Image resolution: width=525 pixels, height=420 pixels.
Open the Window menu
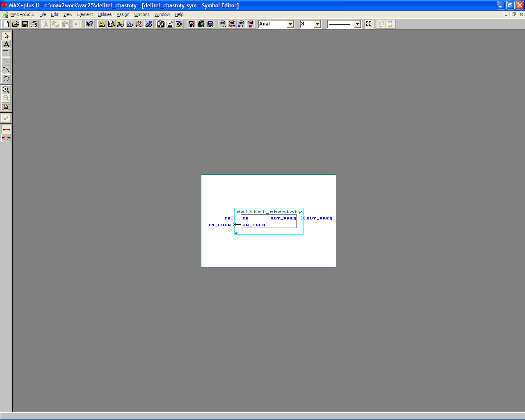tap(162, 14)
